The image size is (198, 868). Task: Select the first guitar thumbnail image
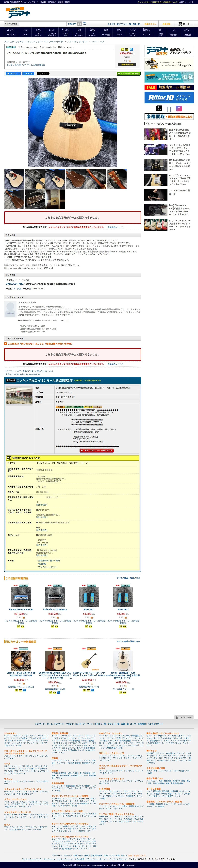click(x=14, y=179)
